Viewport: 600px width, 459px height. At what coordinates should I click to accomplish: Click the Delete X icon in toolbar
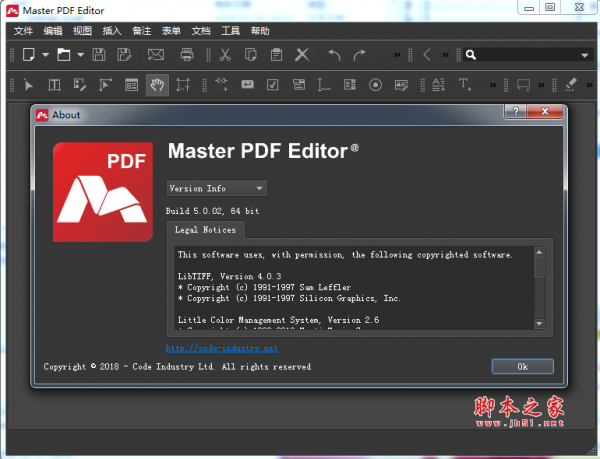(302, 55)
